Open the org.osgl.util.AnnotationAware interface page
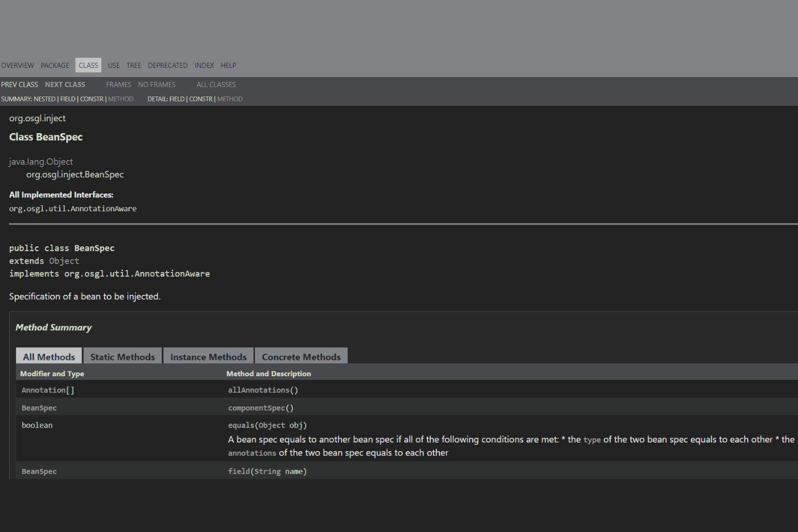Screen dimensions: 798x532 73,209
